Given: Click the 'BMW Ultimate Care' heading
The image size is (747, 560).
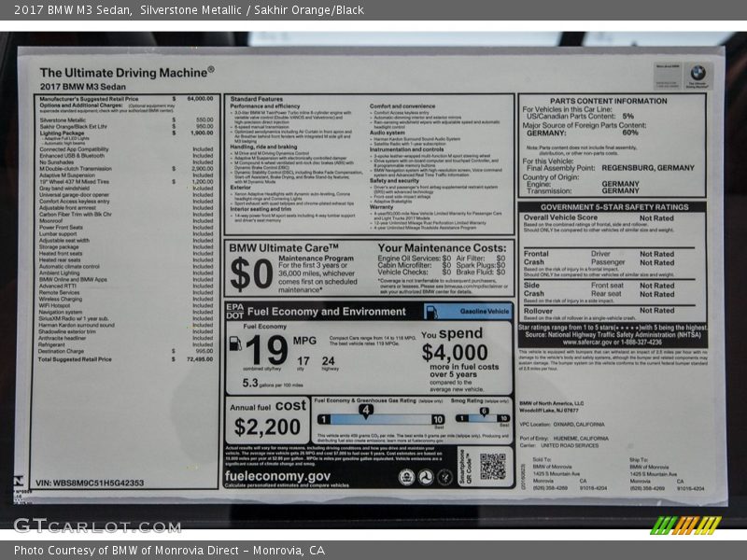Looking at the screenshot, I should (284, 248).
